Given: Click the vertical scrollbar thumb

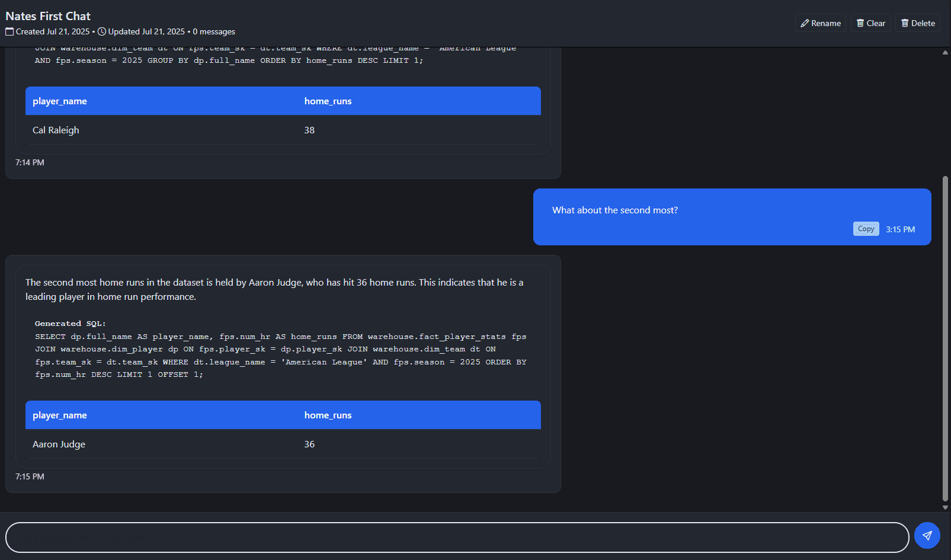Looking at the screenshot, I should (945, 338).
